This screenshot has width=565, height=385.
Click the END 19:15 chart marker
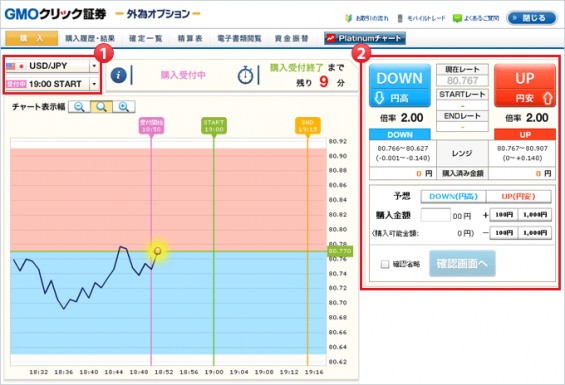coord(308,125)
